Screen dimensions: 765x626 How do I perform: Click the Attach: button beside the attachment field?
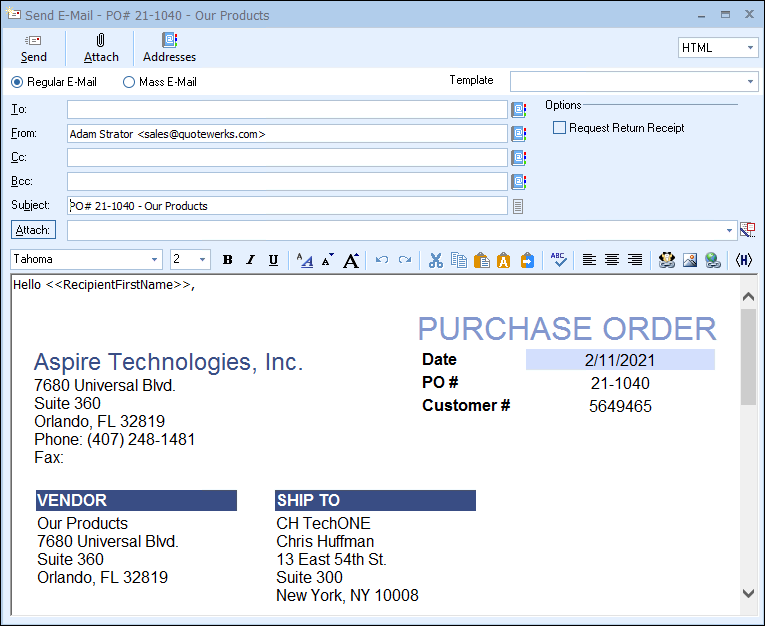(x=33, y=230)
